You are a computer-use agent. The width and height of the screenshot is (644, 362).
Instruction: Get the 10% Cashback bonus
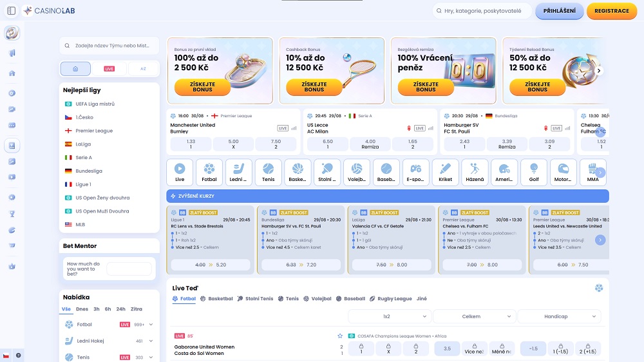314,87
